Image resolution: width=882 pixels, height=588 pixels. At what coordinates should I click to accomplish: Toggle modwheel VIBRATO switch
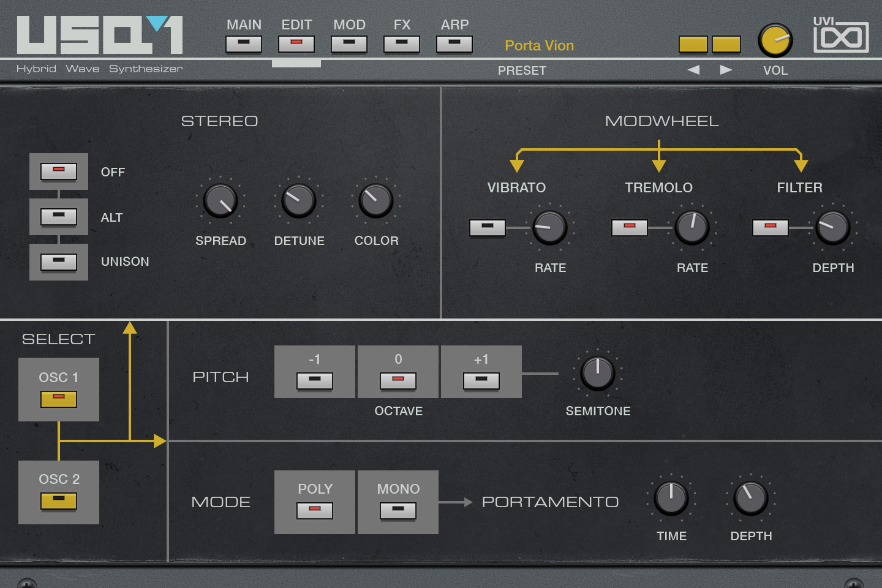click(x=488, y=228)
